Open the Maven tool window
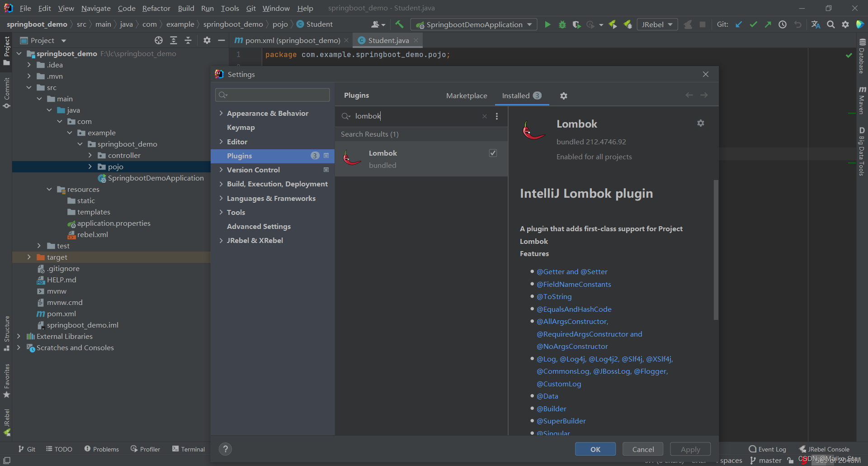Image resolution: width=868 pixels, height=466 pixels. [862, 100]
